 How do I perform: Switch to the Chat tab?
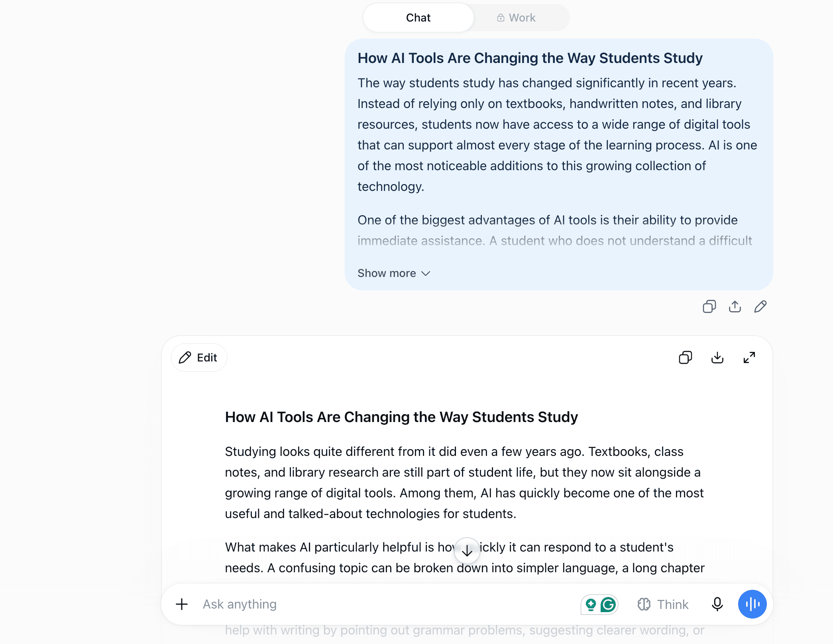pos(418,18)
